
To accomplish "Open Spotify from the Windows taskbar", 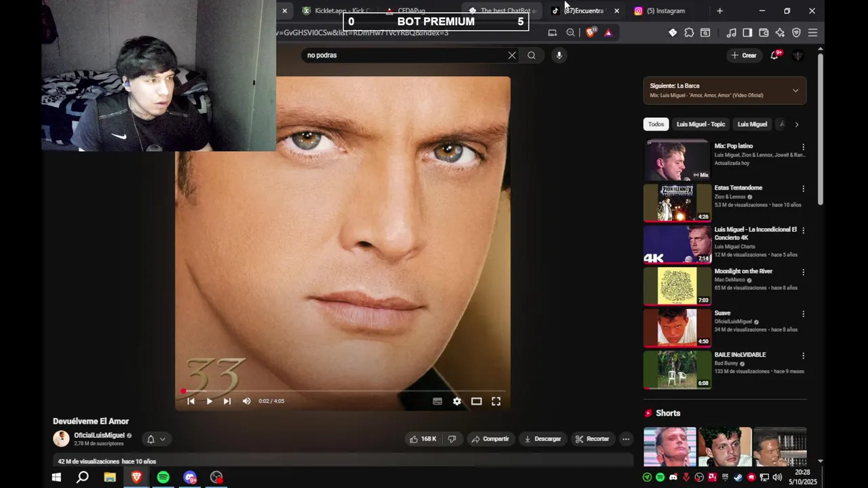I will pos(163,477).
